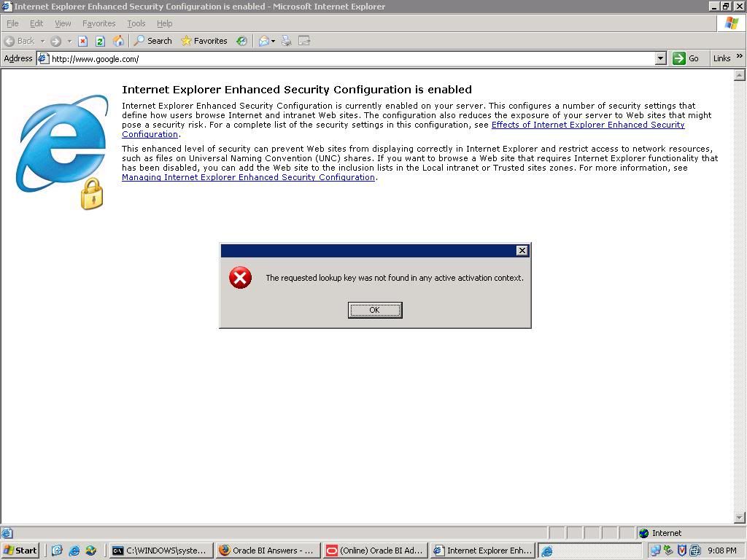The image size is (747, 560).
Task: Go to the Home page icon
Action: 118,41
